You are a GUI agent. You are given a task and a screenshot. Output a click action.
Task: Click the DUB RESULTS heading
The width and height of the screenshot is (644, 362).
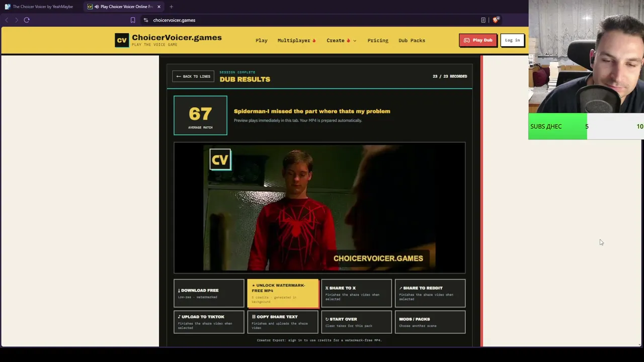(x=245, y=79)
